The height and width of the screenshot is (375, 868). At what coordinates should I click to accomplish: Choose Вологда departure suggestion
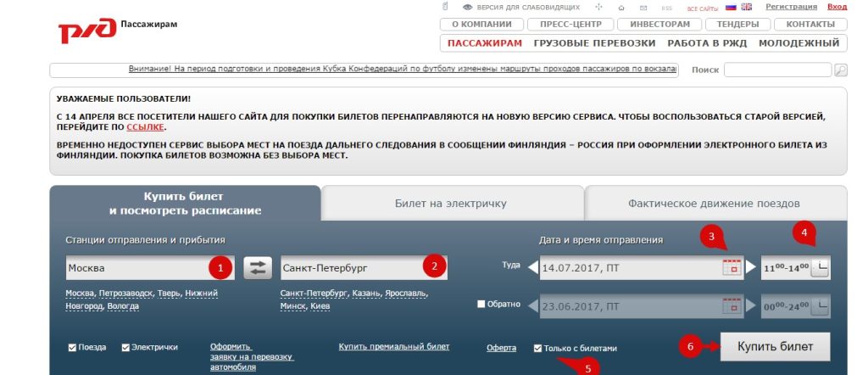point(123,305)
